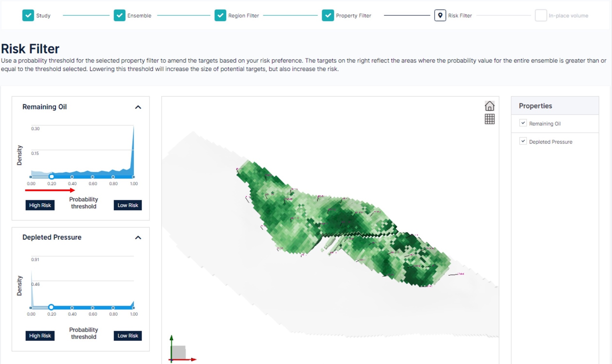
Task: Click Remaining Oil slider handle at 0.20
Action: point(51,176)
